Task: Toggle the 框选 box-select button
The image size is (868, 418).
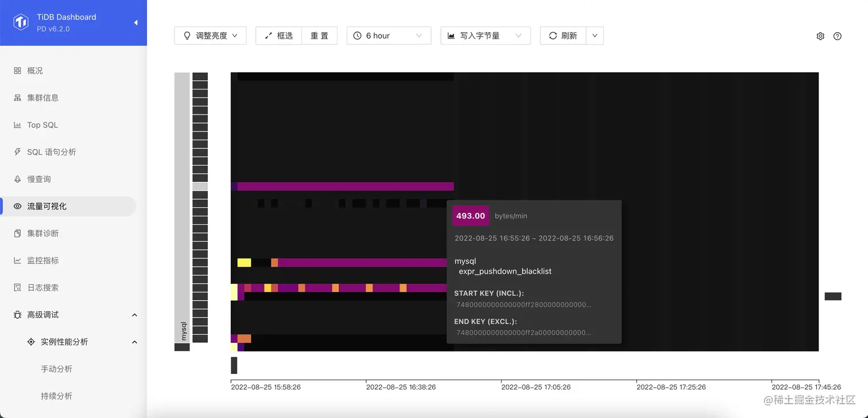Action: coord(278,36)
